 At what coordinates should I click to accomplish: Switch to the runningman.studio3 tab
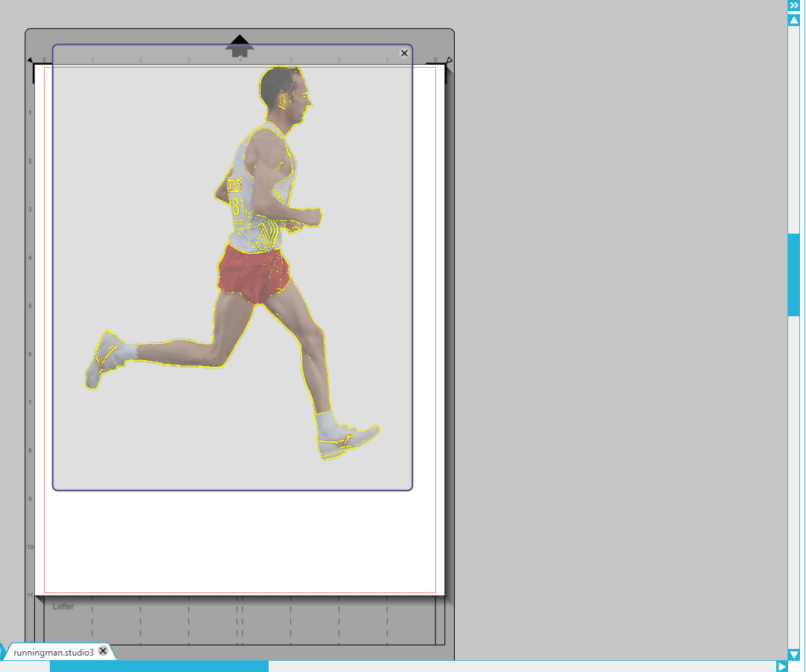pos(52,651)
